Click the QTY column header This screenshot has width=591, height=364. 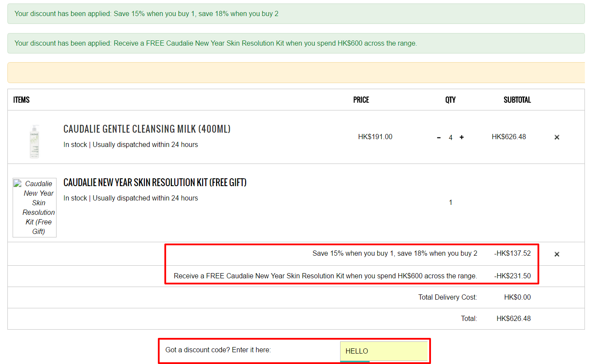point(451,100)
